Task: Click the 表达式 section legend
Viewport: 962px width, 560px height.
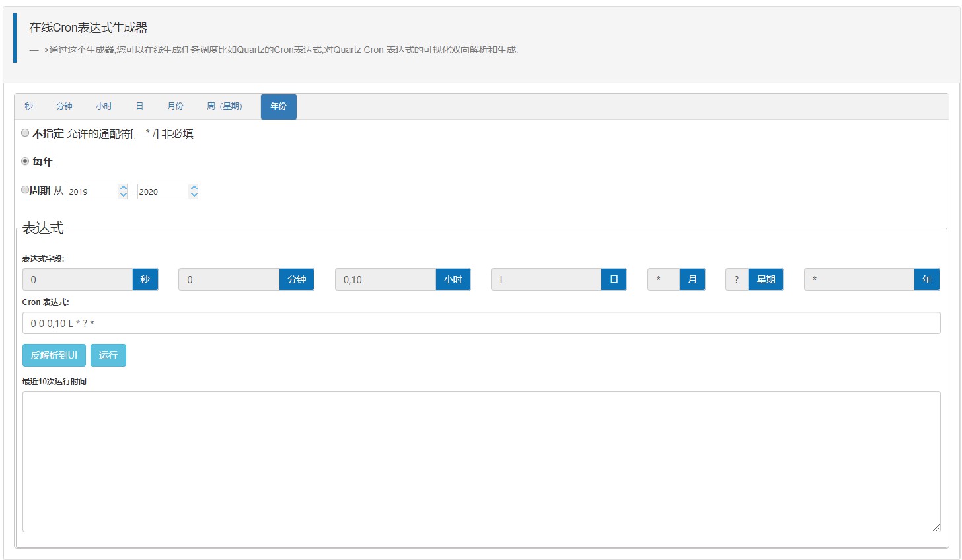Action: 43,228
